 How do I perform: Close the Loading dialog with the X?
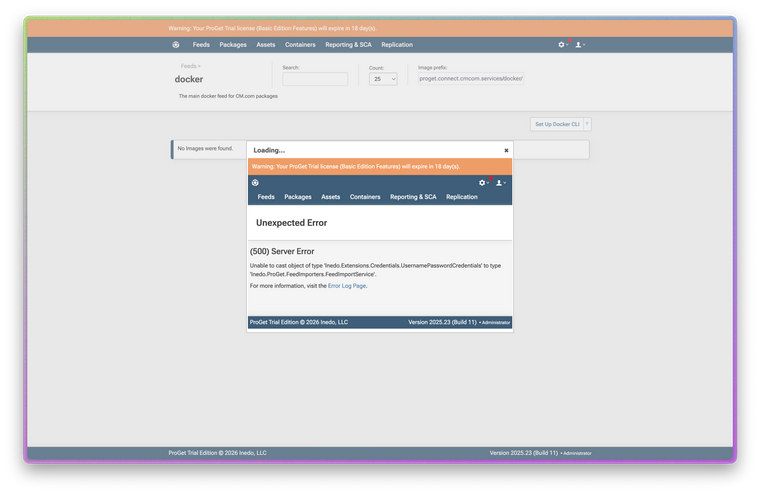[506, 150]
